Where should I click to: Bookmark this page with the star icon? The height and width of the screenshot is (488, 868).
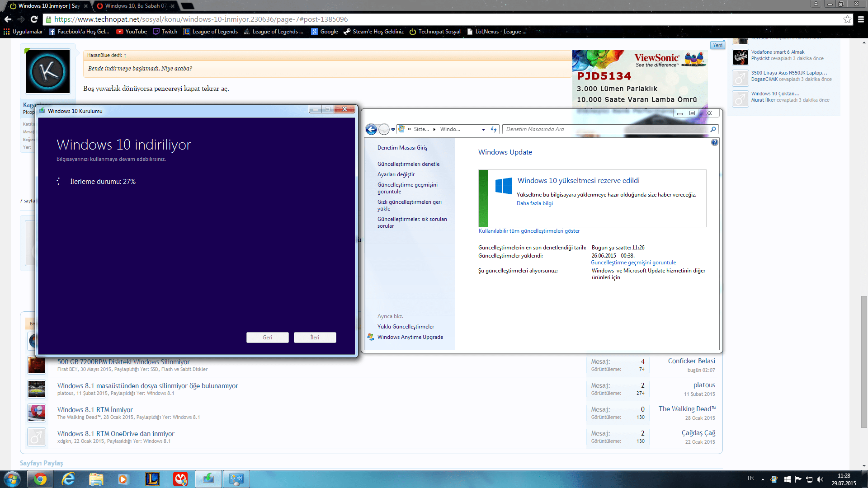point(847,19)
